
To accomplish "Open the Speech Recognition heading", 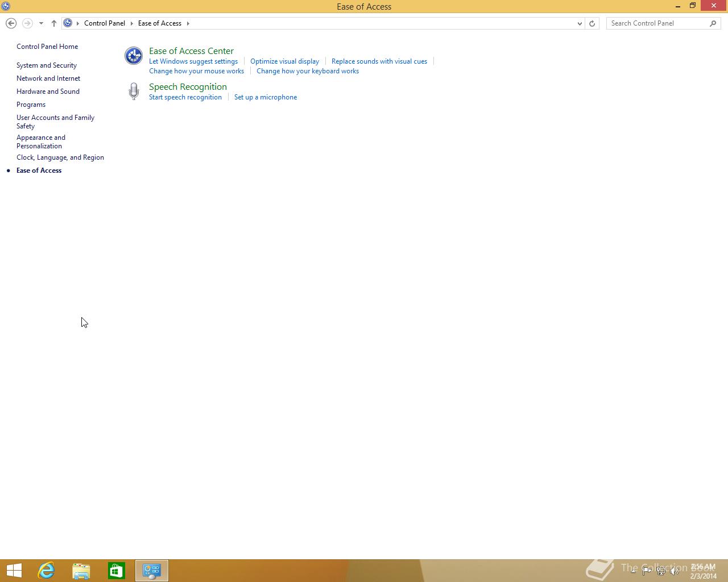I will [188, 87].
